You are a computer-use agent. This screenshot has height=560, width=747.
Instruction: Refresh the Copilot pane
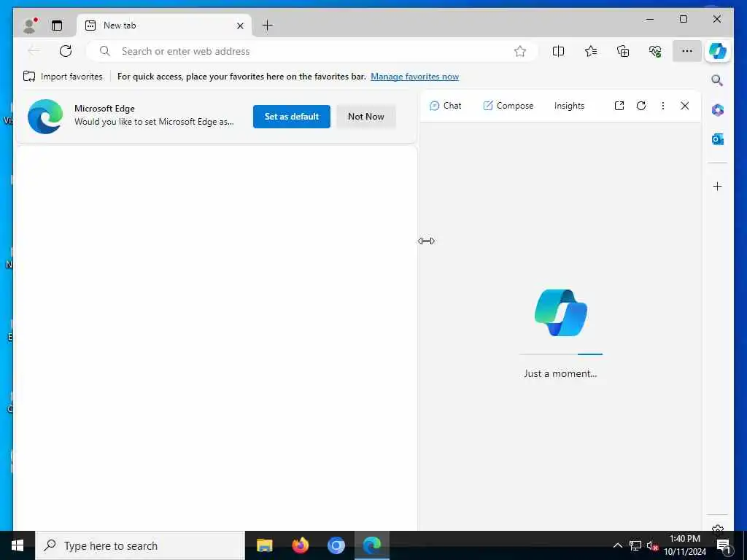[641, 106]
